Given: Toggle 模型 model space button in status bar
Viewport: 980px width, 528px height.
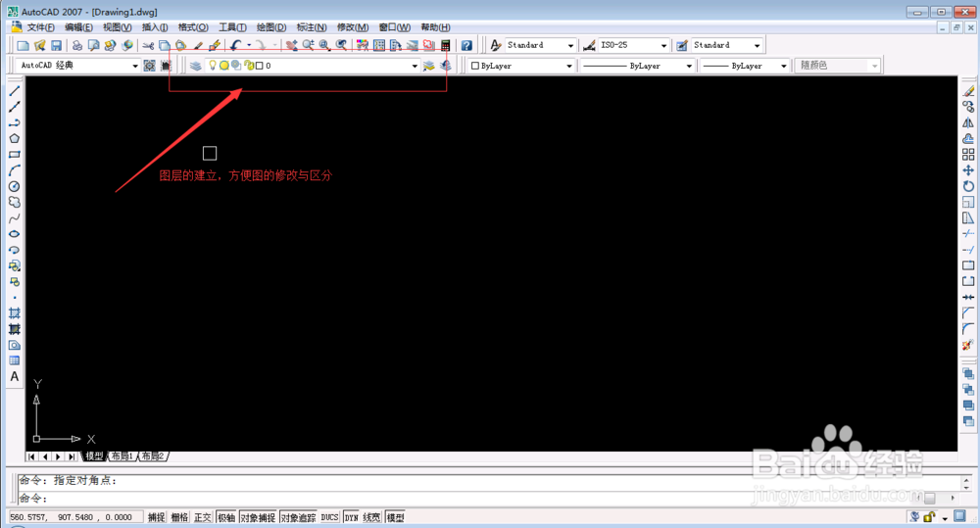Looking at the screenshot, I should point(395,517).
